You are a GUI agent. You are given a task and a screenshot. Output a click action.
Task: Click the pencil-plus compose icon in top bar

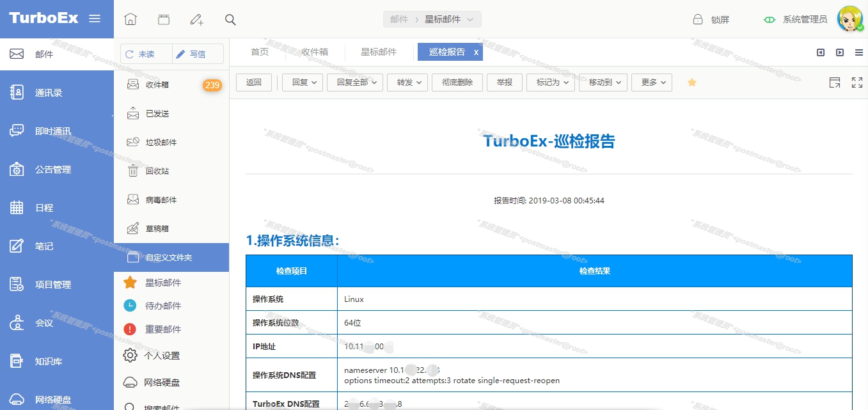coord(197,19)
